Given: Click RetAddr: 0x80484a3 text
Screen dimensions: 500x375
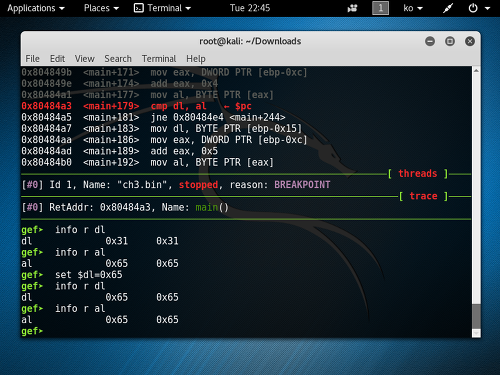Looking at the screenshot, I should pyautogui.click(x=100, y=207).
